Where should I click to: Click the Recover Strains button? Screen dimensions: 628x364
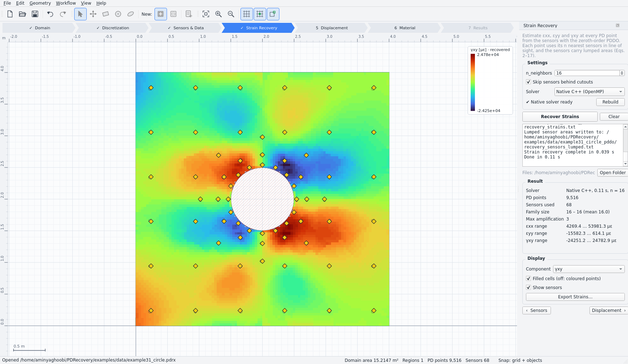pyautogui.click(x=560, y=117)
